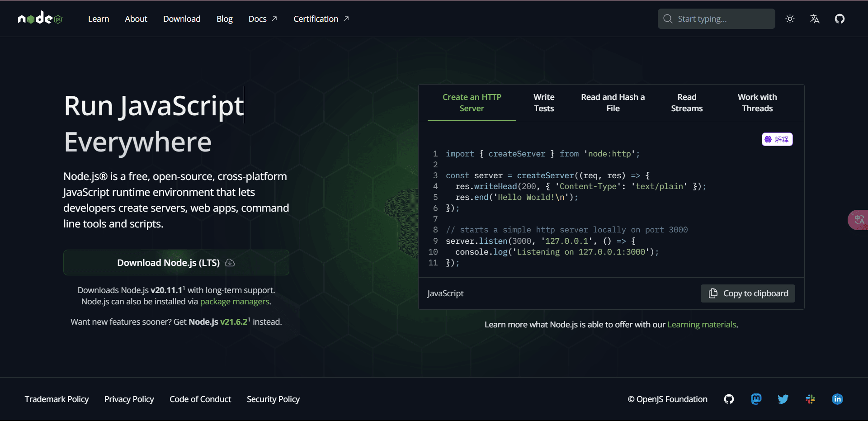Show the Work with Threads tab
868x421 pixels.
click(757, 103)
